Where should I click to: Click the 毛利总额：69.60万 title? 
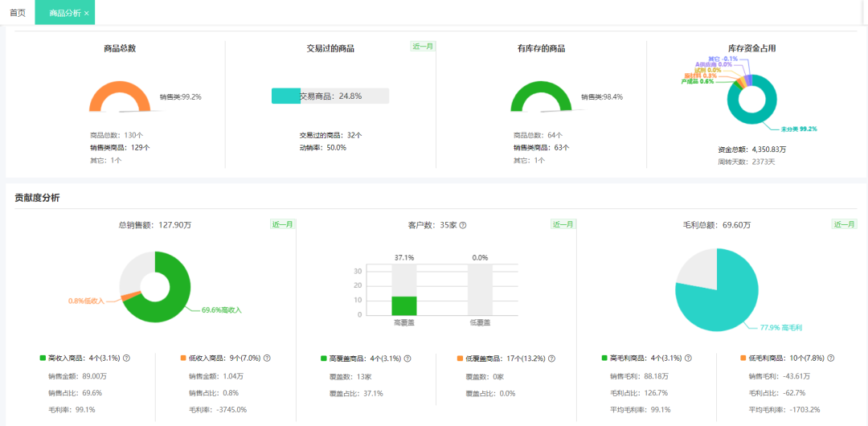click(717, 226)
